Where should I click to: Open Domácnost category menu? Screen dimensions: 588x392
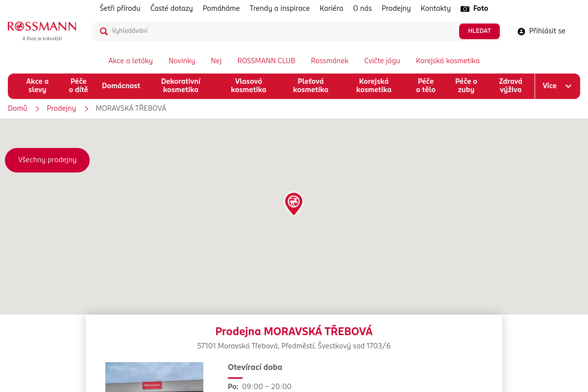pos(121,86)
